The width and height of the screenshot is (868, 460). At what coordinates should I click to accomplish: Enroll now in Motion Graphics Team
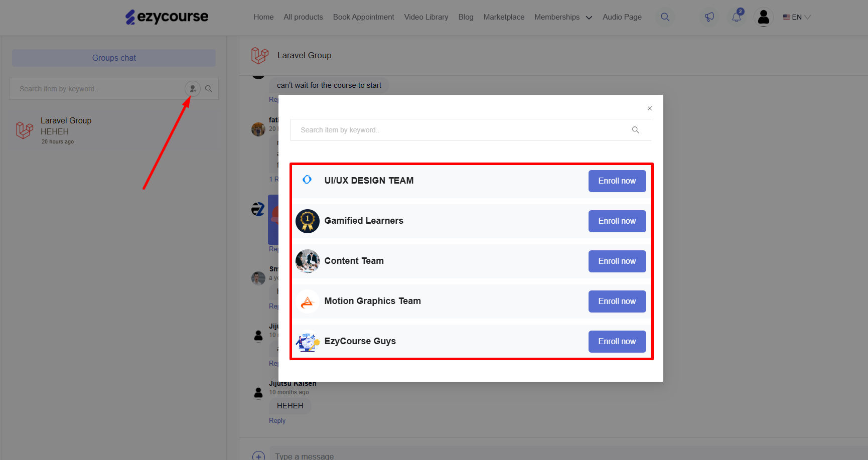617,301
